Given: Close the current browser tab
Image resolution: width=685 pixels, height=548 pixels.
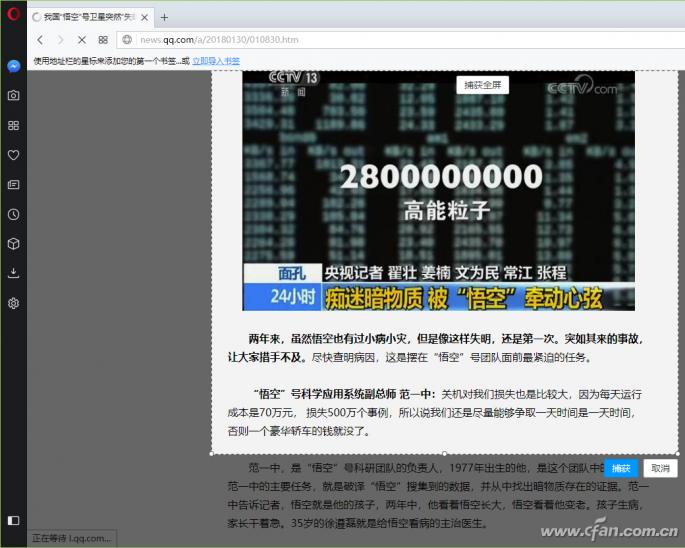Looking at the screenshot, I should tap(145, 17).
